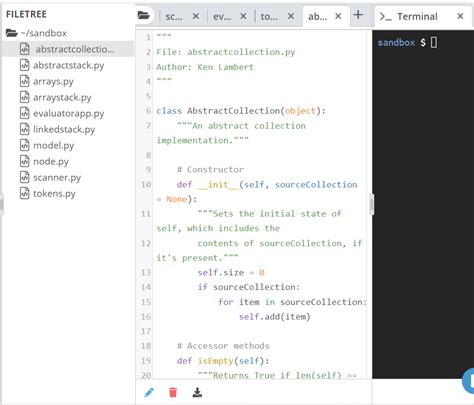Click the download file icon
Viewport: 474px width, 405px height.
coord(197,392)
